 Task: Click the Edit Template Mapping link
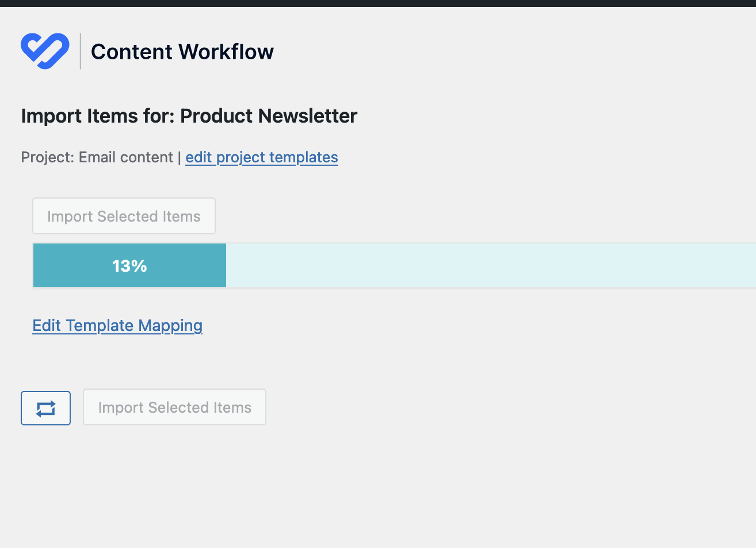117,325
